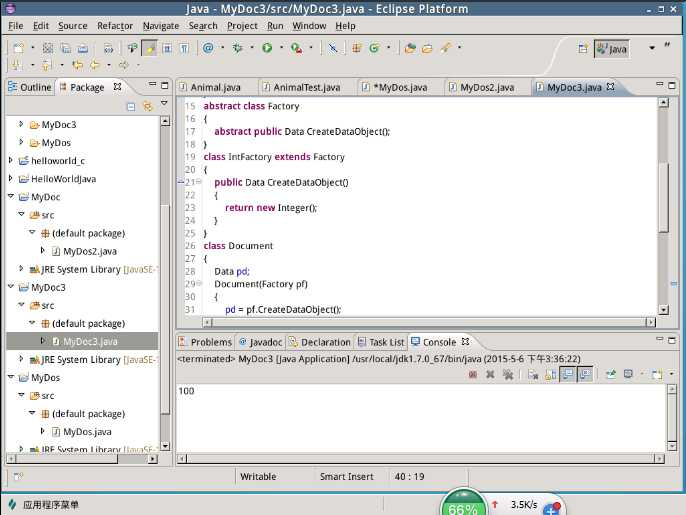Screen dimensions: 686x515
Task: Click Remove Launch console icon
Action: 490,375
